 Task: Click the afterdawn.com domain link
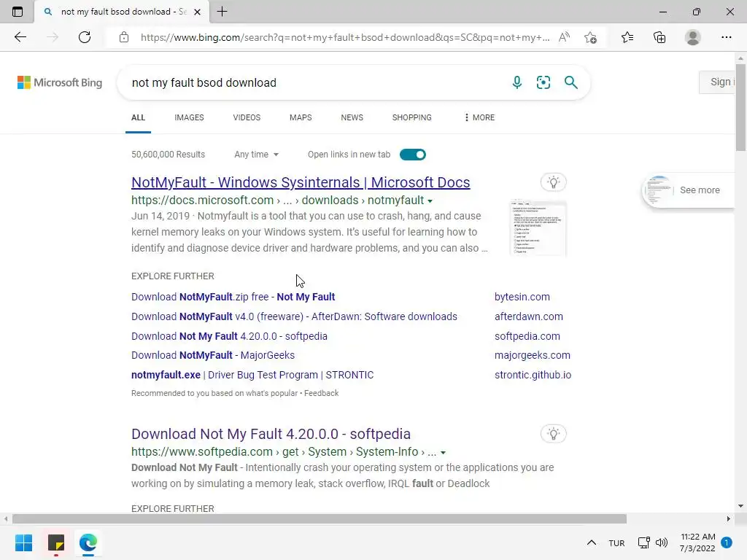529,316
